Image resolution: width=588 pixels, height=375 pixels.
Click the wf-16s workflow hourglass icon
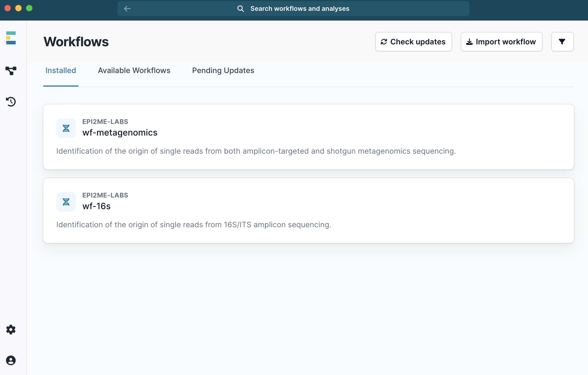point(66,202)
